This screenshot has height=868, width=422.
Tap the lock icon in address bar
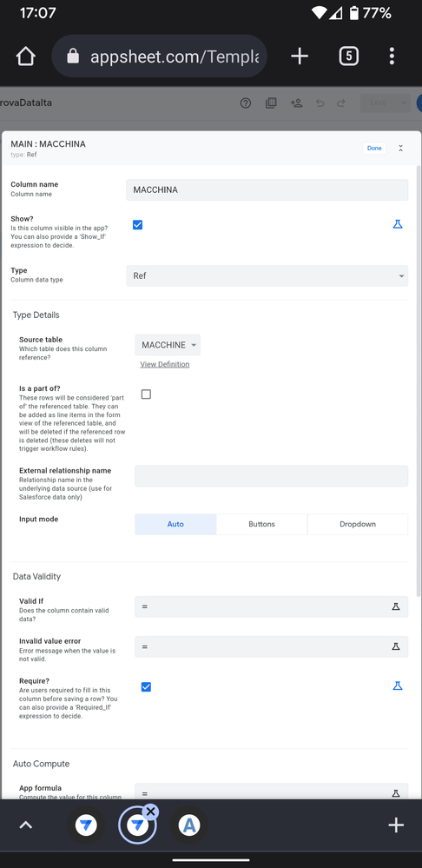click(x=73, y=56)
